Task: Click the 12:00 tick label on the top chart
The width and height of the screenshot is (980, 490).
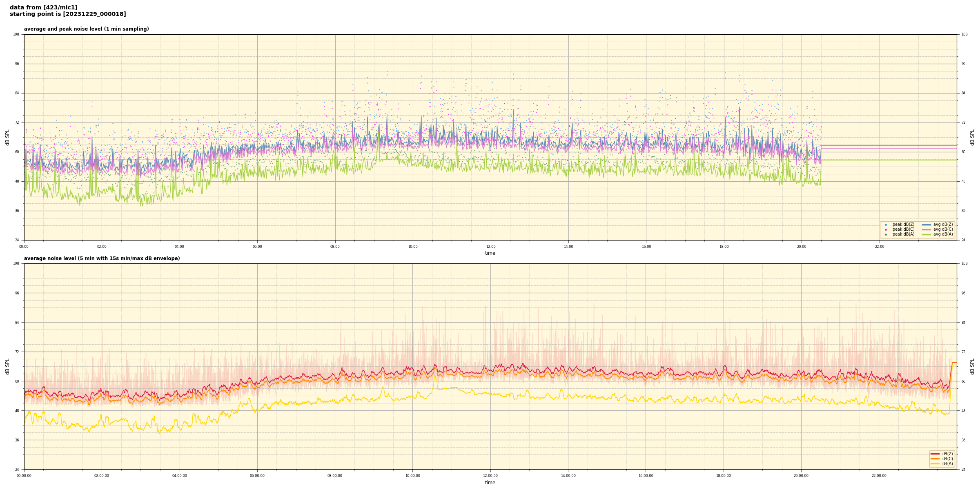Action: tap(490, 247)
